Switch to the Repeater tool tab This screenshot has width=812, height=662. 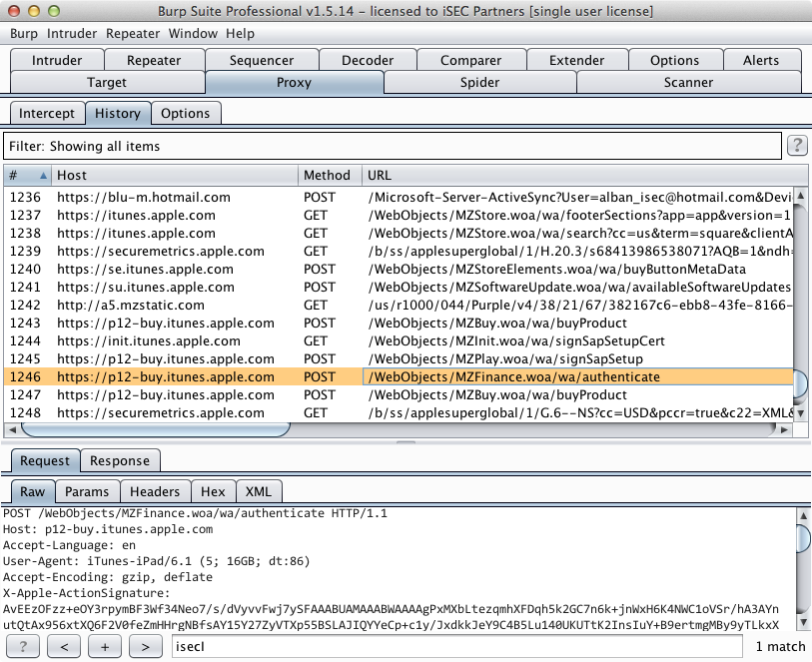(154, 60)
